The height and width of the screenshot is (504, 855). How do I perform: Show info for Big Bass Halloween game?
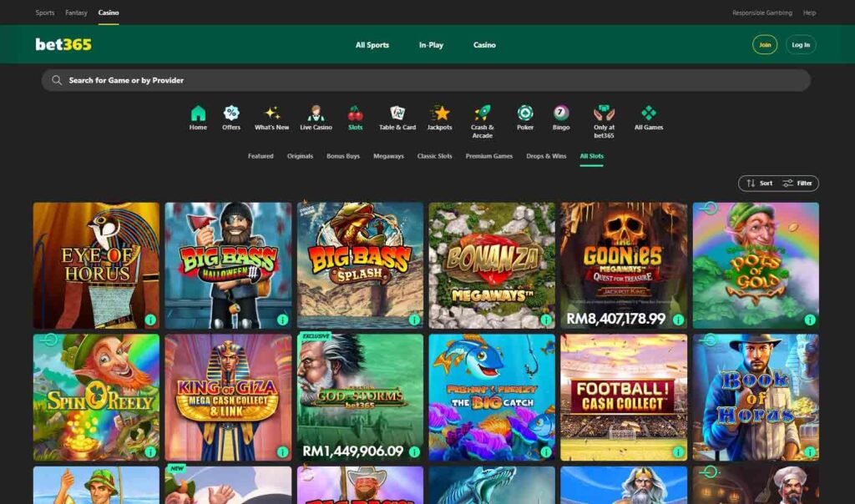pyautogui.click(x=282, y=320)
